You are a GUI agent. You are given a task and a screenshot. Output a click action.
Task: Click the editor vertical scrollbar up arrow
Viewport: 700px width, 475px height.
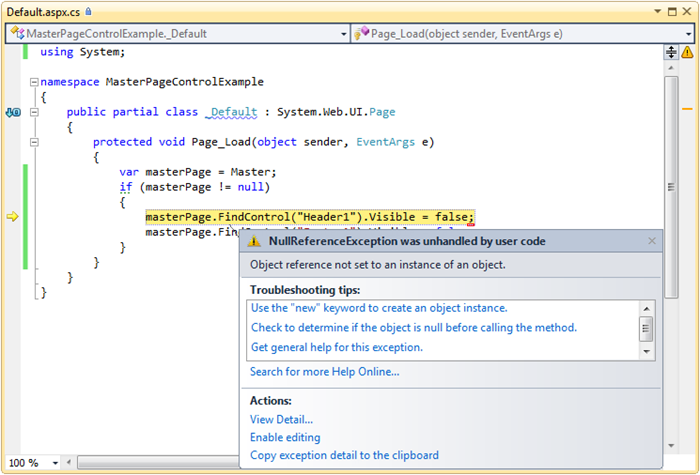pos(671,68)
